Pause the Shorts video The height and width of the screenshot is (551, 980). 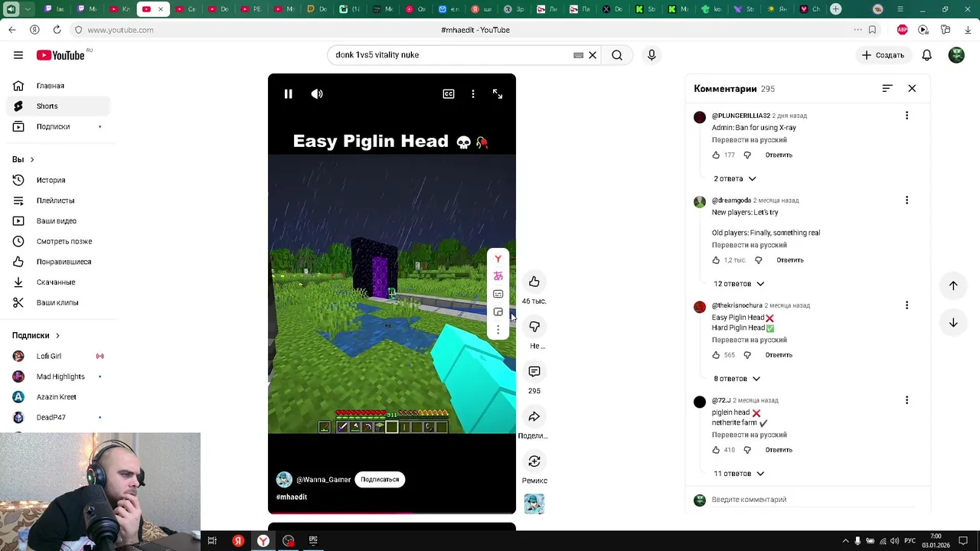coord(289,94)
